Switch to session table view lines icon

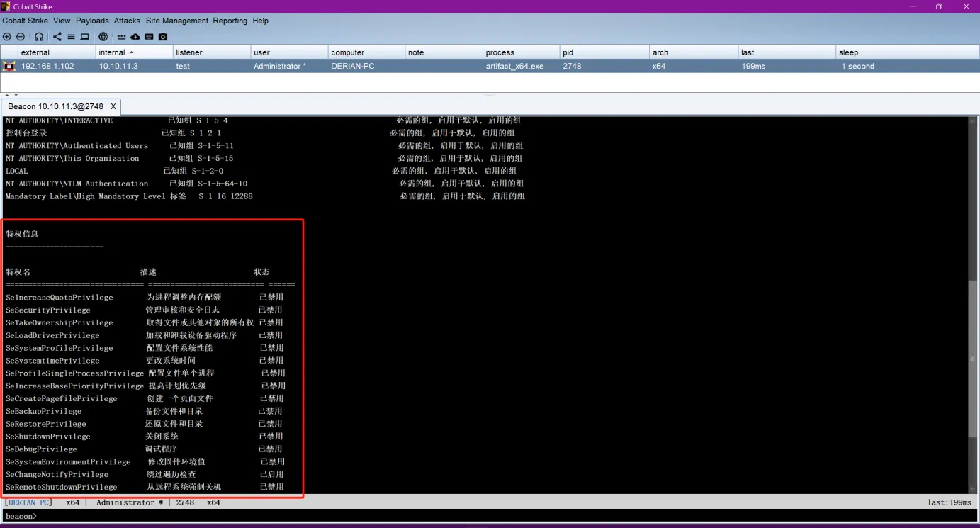(71, 37)
